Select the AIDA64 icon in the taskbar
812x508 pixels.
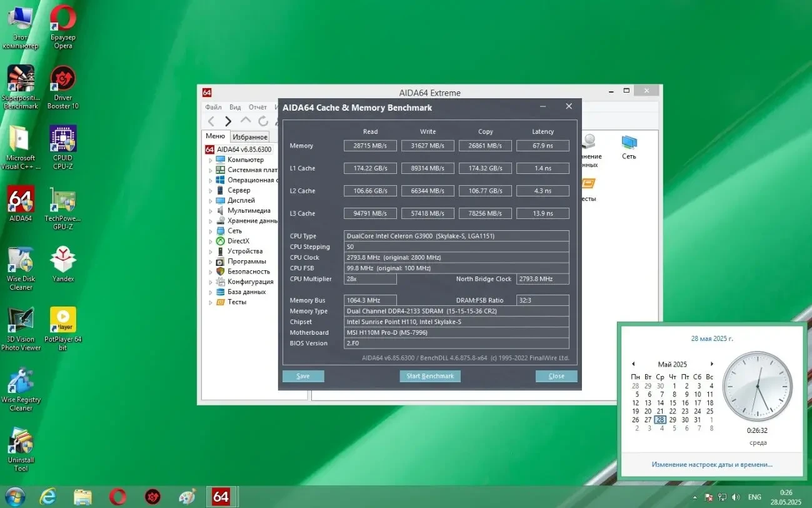tap(222, 496)
